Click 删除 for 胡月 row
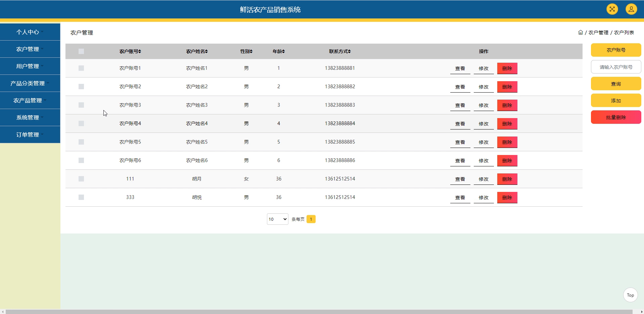The image size is (644, 314). [507, 179]
